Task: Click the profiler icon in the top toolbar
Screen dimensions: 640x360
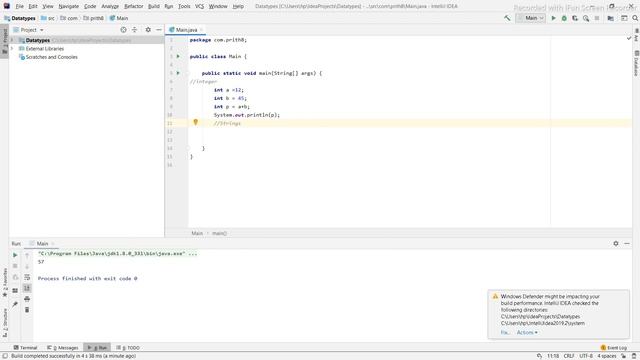Action: coord(586,18)
